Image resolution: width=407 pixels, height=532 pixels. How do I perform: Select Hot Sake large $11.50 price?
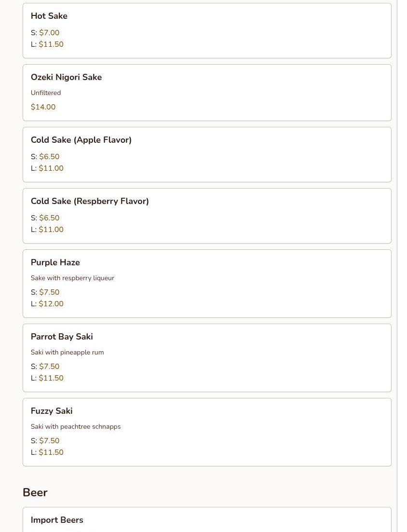pyautogui.click(x=51, y=44)
